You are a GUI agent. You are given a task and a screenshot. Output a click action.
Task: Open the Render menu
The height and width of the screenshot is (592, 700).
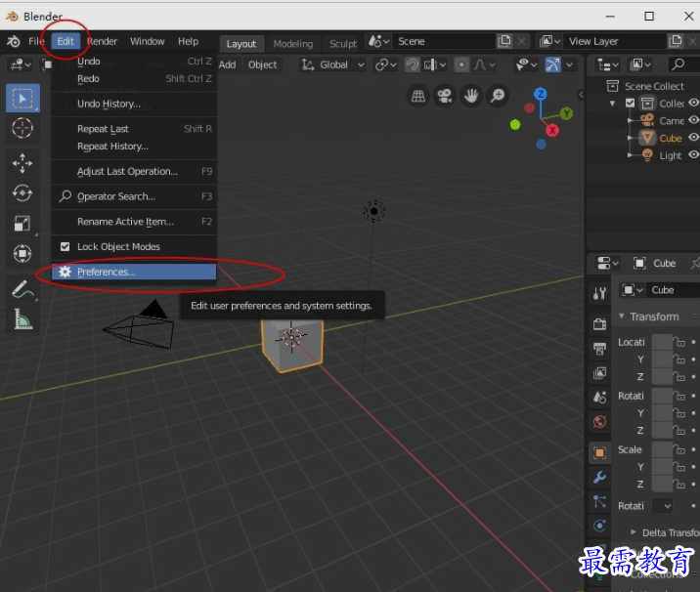[102, 41]
